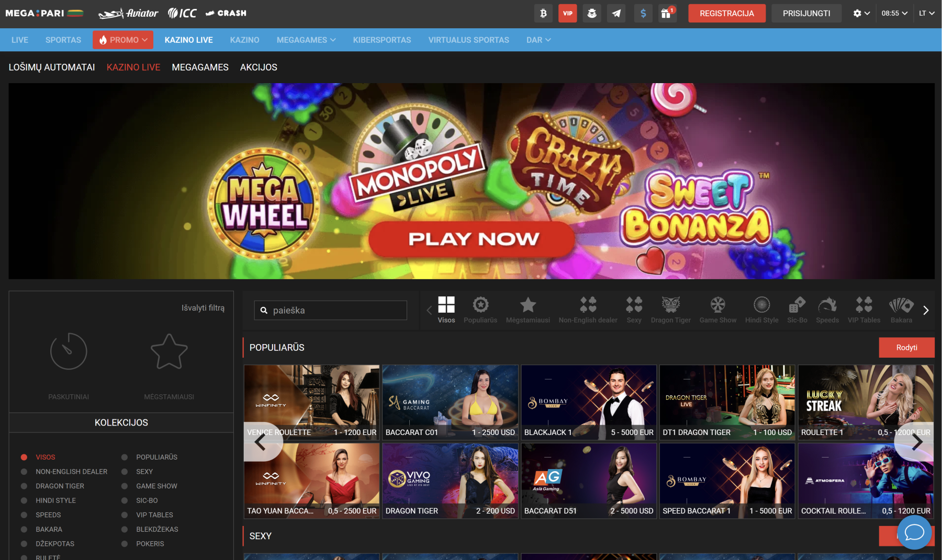Select Dragon Tiger collection radio
942x560 pixels.
[24, 486]
